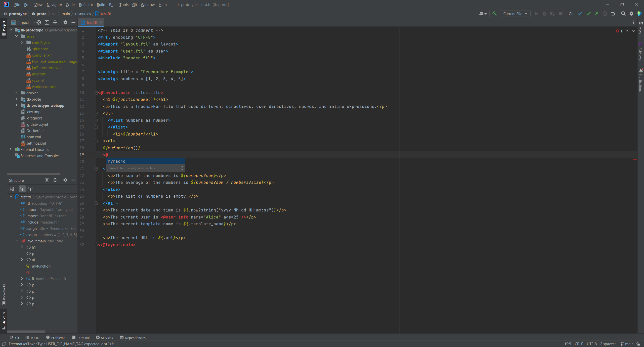This screenshot has width=644, height=347.
Task: Open the TODO tool window
Action: coord(32,337)
